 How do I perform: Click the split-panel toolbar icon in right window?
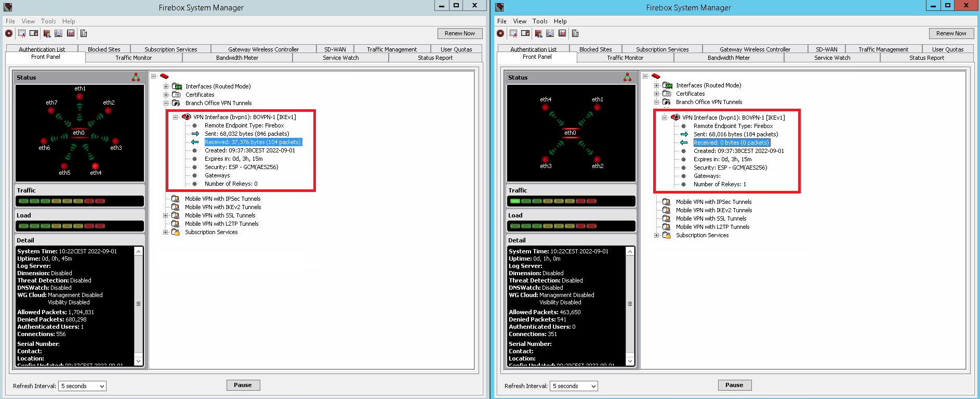point(525,33)
